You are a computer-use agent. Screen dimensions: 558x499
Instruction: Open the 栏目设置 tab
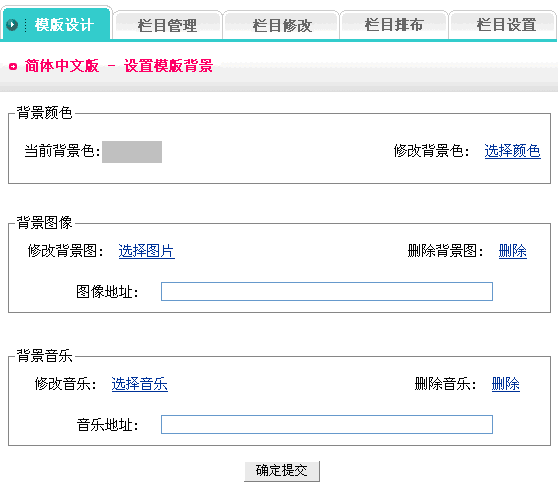504,25
